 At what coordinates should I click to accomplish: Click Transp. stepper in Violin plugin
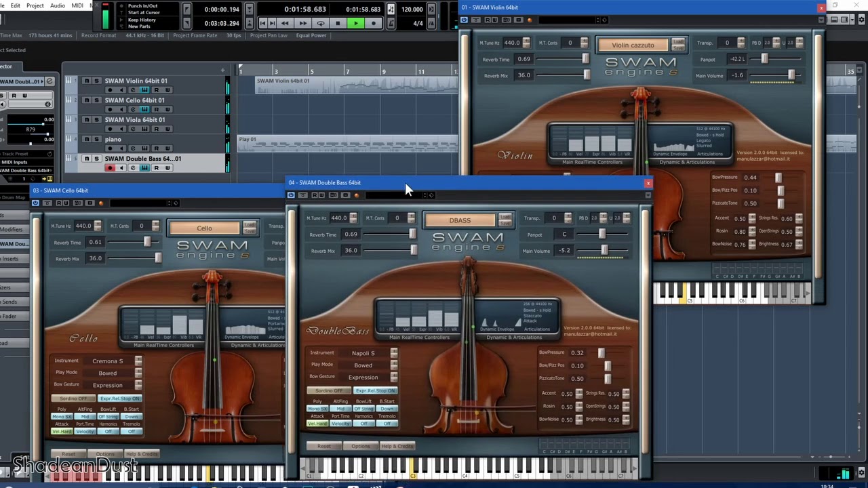point(741,43)
